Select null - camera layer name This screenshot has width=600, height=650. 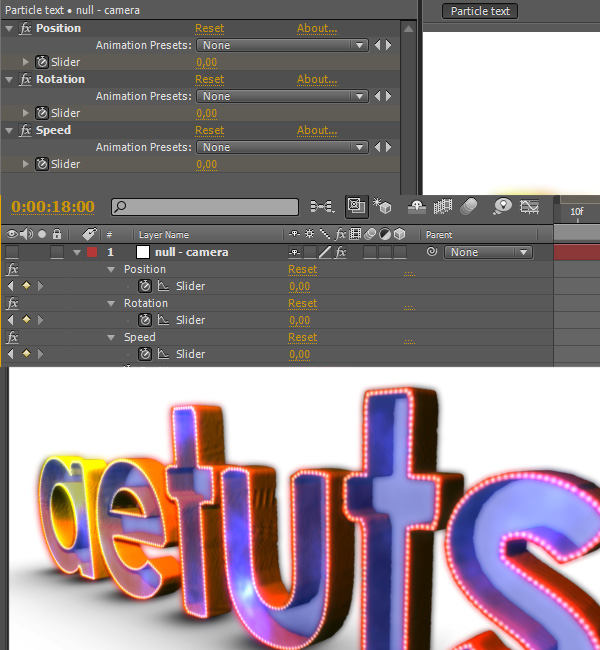pos(192,252)
